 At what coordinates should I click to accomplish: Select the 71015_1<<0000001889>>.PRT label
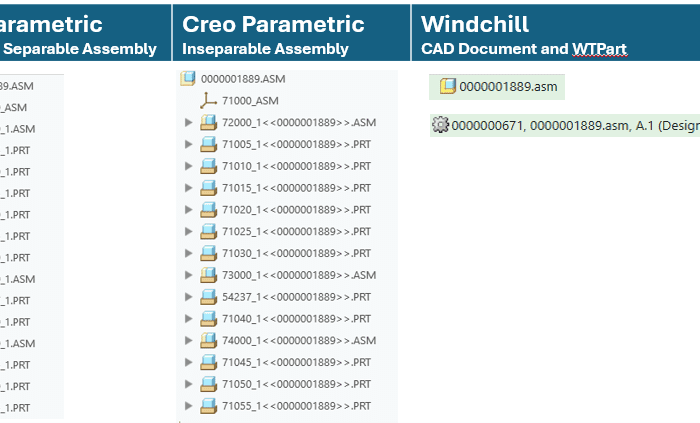point(296,188)
